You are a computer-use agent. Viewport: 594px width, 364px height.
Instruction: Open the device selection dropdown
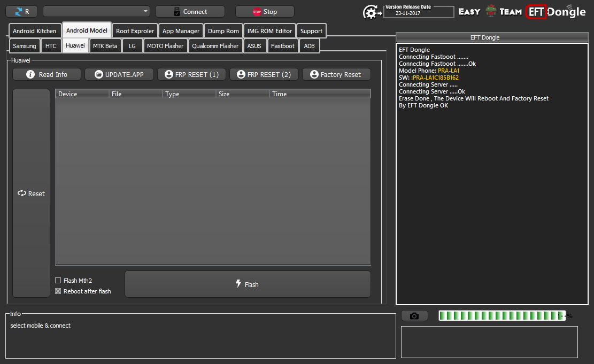(97, 11)
